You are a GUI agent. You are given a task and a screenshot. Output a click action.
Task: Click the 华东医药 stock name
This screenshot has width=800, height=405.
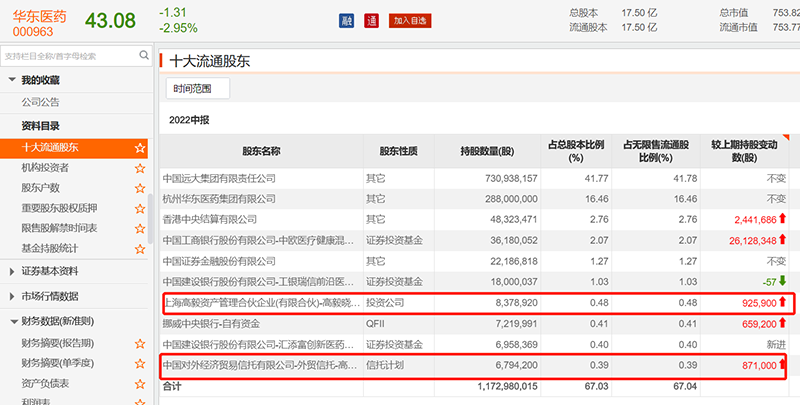tap(39, 16)
